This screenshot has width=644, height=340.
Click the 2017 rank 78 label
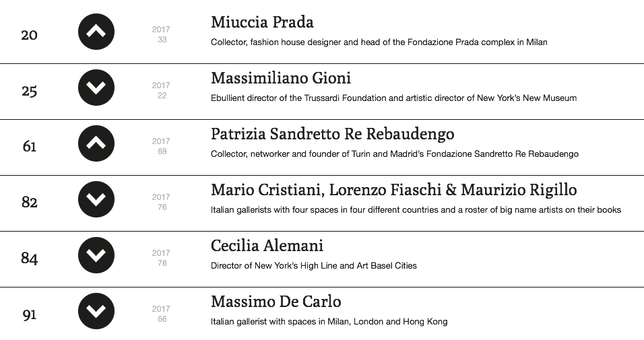click(x=161, y=258)
